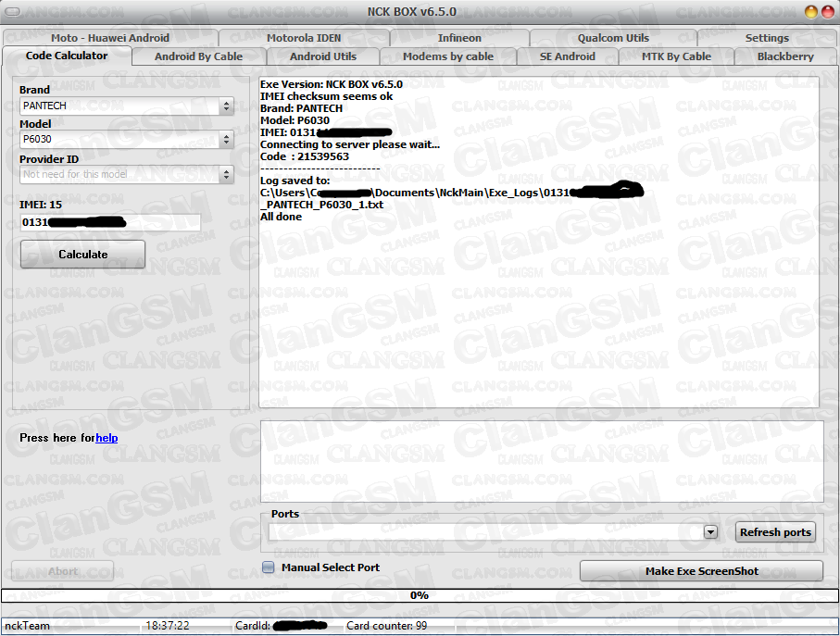Select the Blackberry tab
This screenshot has height=636, width=840.
(x=785, y=56)
